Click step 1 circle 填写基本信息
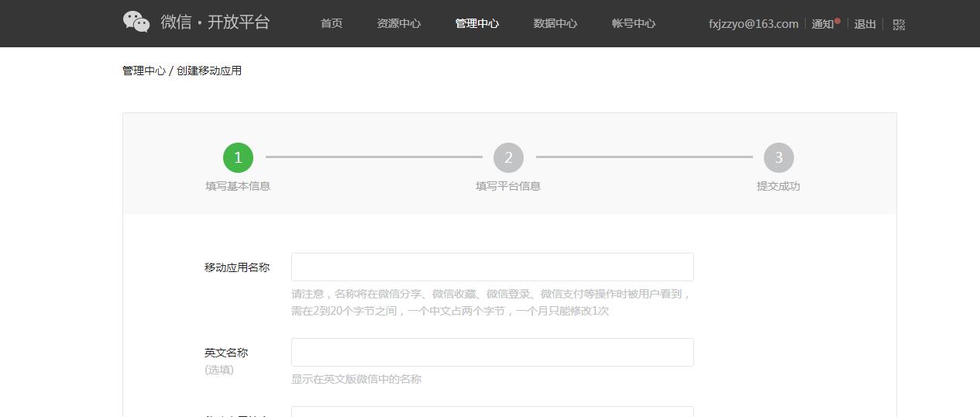The height and width of the screenshot is (417, 980). point(238,157)
